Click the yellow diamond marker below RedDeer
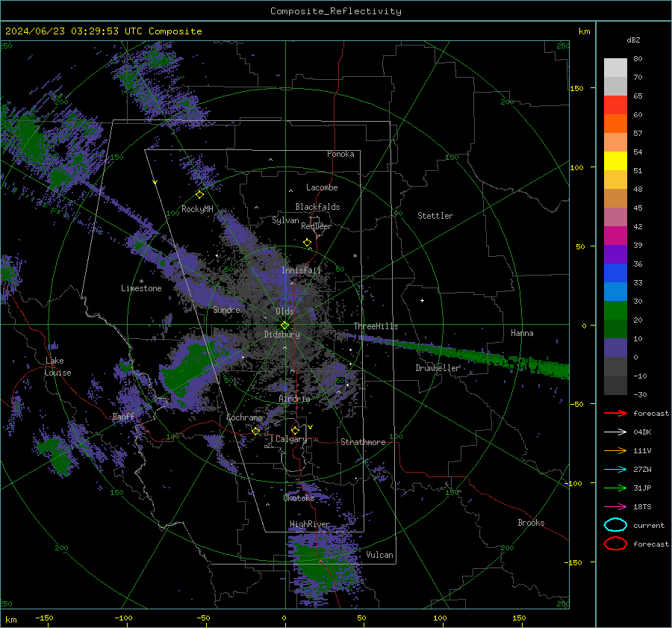672x628 pixels. [x=308, y=243]
